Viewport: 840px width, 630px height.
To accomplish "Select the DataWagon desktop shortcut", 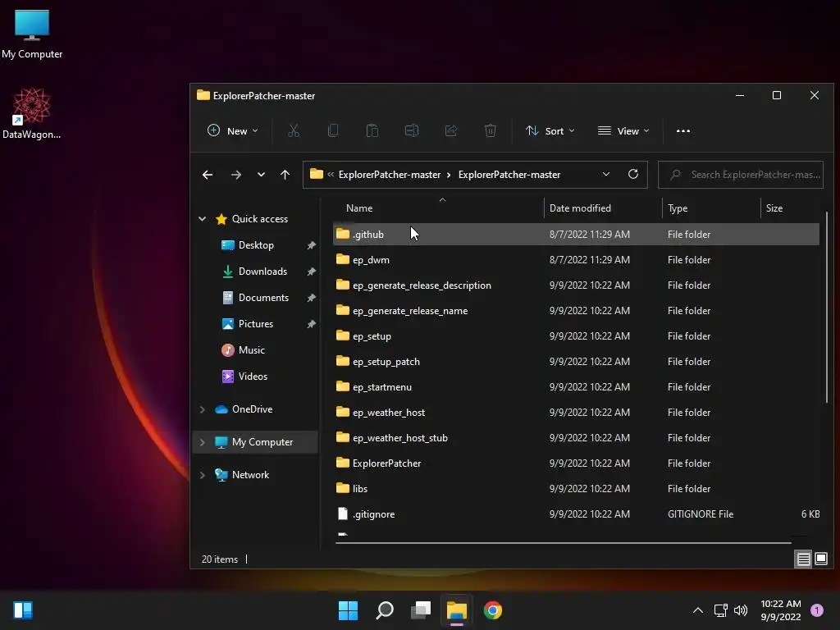I will (32, 113).
